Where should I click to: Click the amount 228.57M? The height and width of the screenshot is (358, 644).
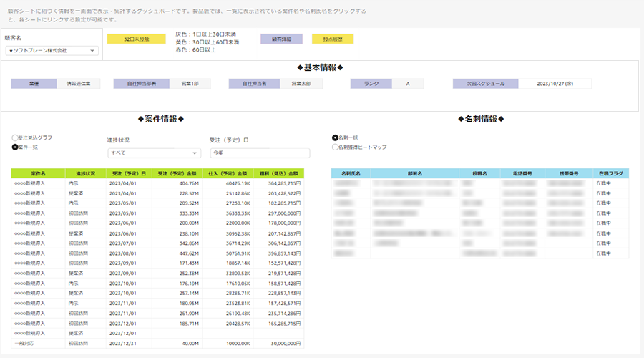pyautogui.click(x=189, y=193)
